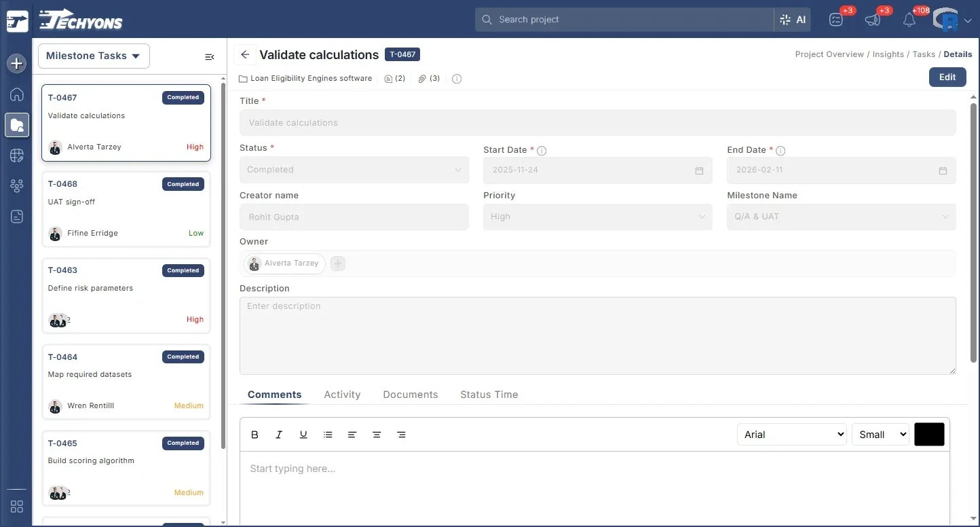
Task: Switch to the Activity tab
Action: [x=342, y=395]
